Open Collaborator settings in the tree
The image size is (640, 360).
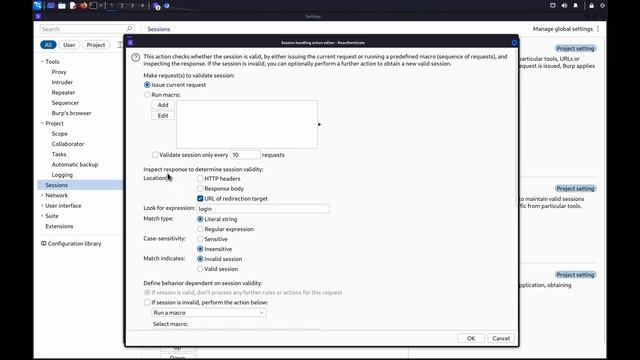point(68,144)
